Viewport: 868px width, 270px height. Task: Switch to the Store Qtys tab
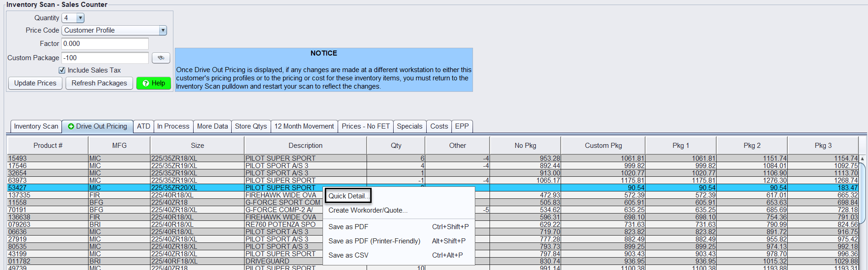(250, 126)
